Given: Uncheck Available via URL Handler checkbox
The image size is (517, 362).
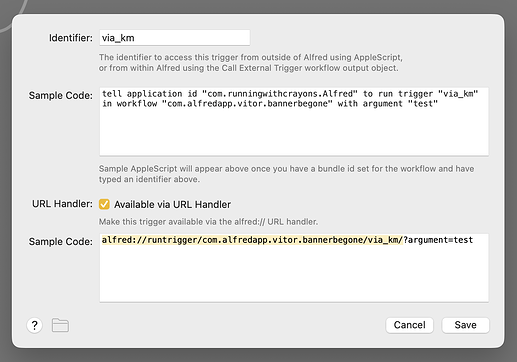Looking at the screenshot, I should 104,204.
